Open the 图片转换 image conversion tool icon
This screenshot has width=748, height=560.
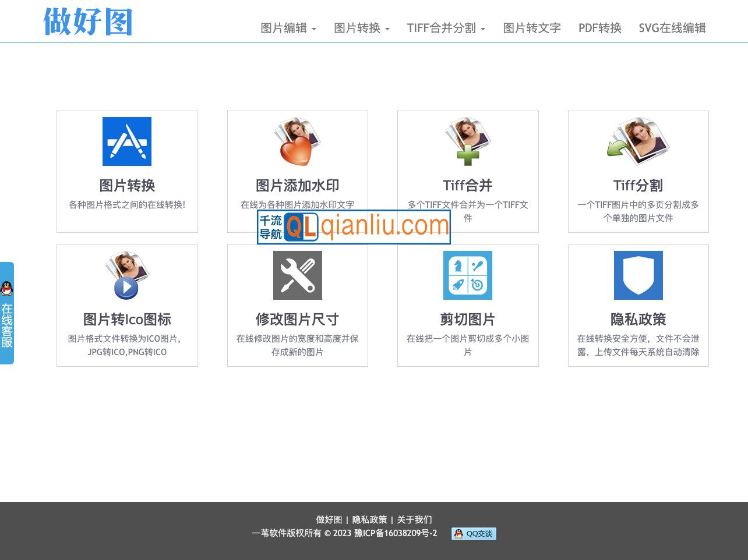[127, 141]
